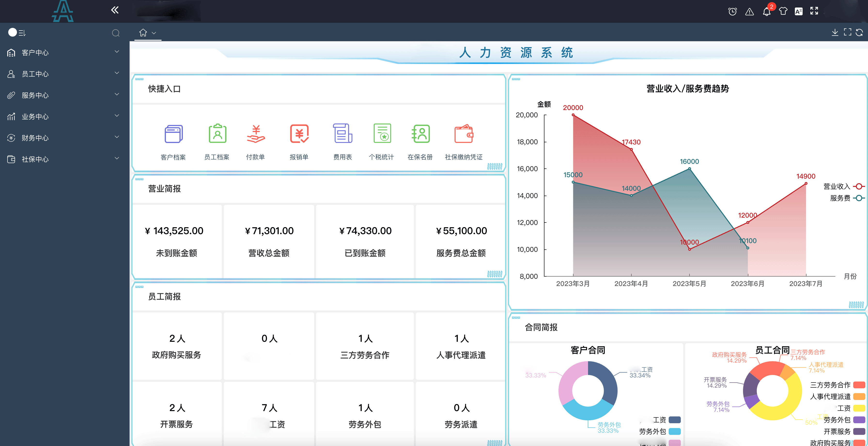Toggle 服务费 series in chart legend
868x446 pixels.
click(847, 198)
